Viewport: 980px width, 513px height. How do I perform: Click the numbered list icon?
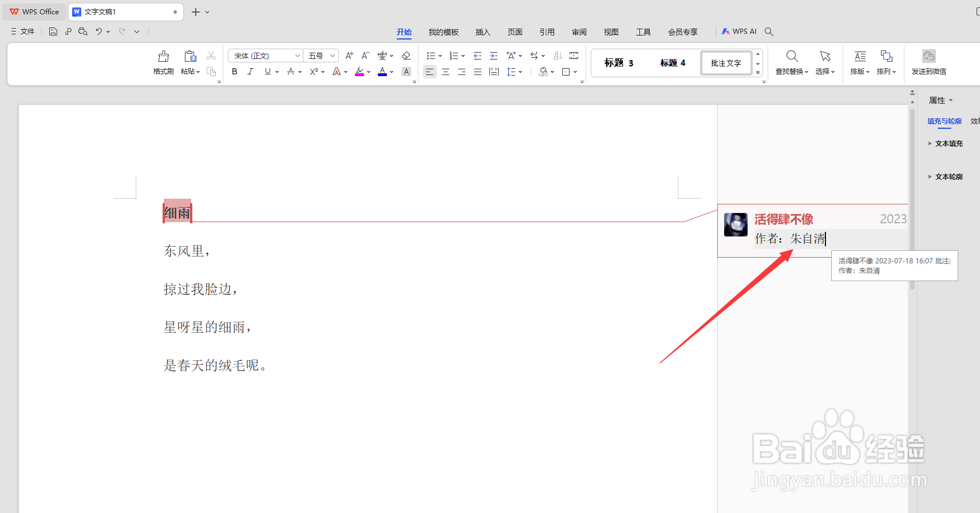[454, 56]
